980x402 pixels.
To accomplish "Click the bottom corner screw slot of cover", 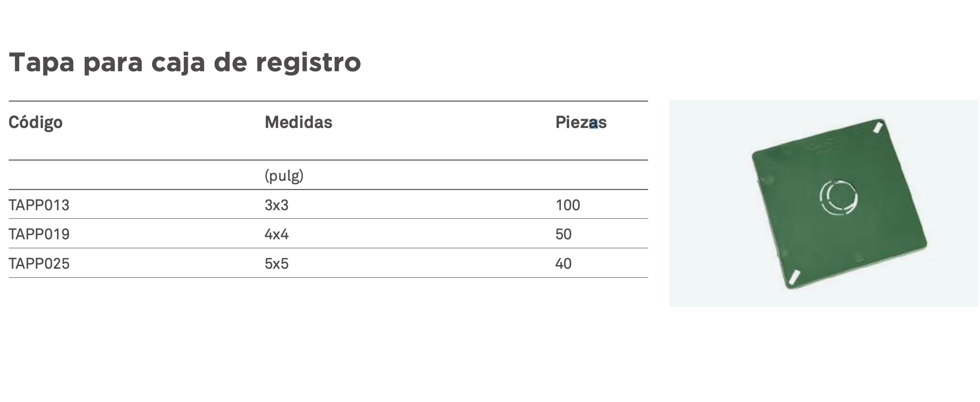I will [794, 277].
